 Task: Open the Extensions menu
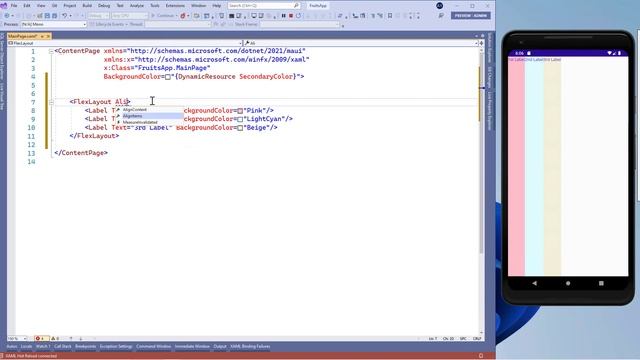tap(175, 6)
